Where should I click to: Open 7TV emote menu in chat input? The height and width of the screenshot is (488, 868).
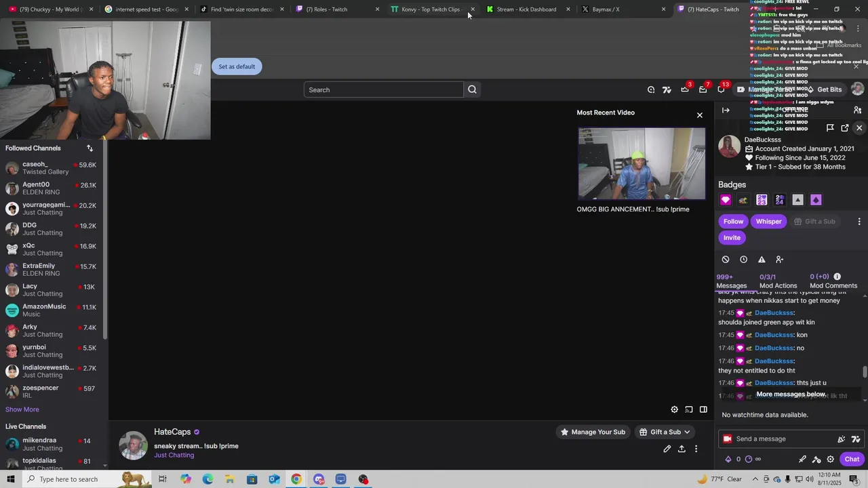click(x=856, y=439)
